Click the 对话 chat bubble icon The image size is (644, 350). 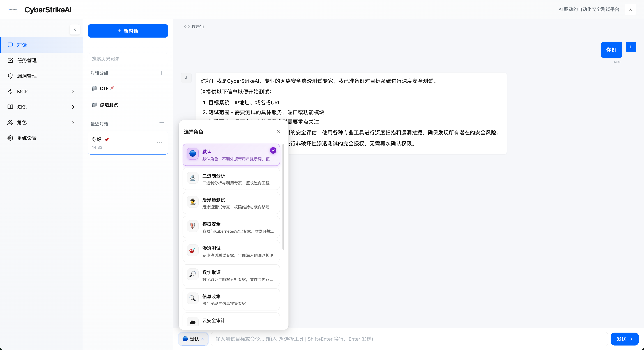10,45
